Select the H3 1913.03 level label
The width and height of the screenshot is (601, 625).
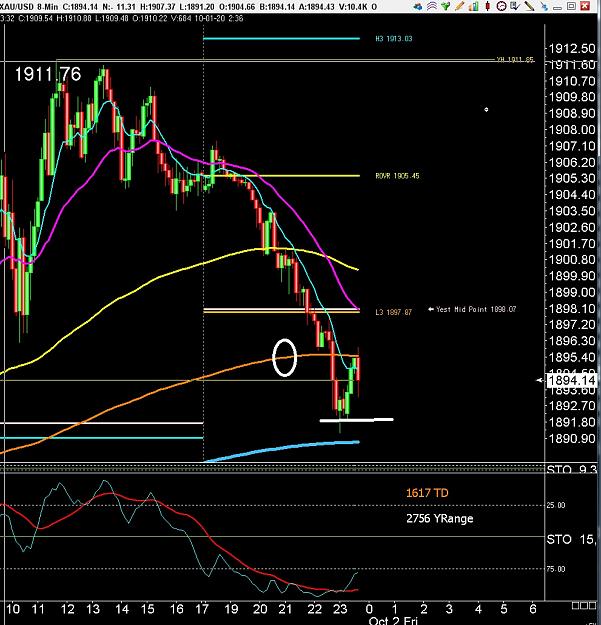tap(394, 39)
